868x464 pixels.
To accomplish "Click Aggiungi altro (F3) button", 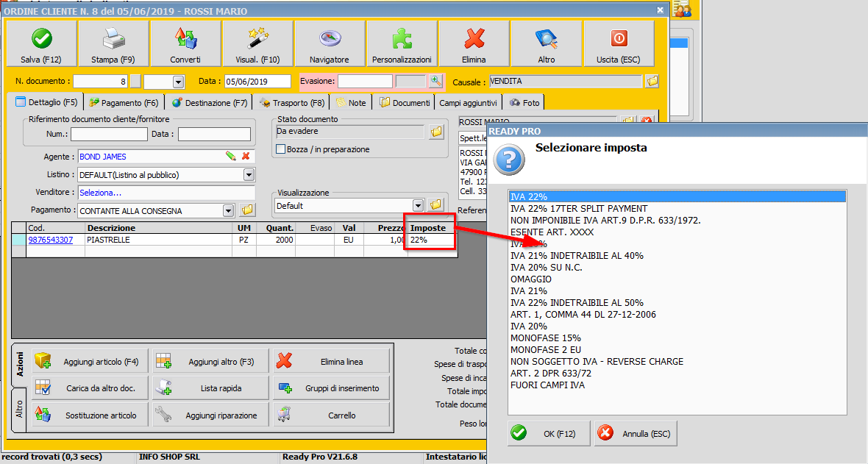I will (x=210, y=362).
